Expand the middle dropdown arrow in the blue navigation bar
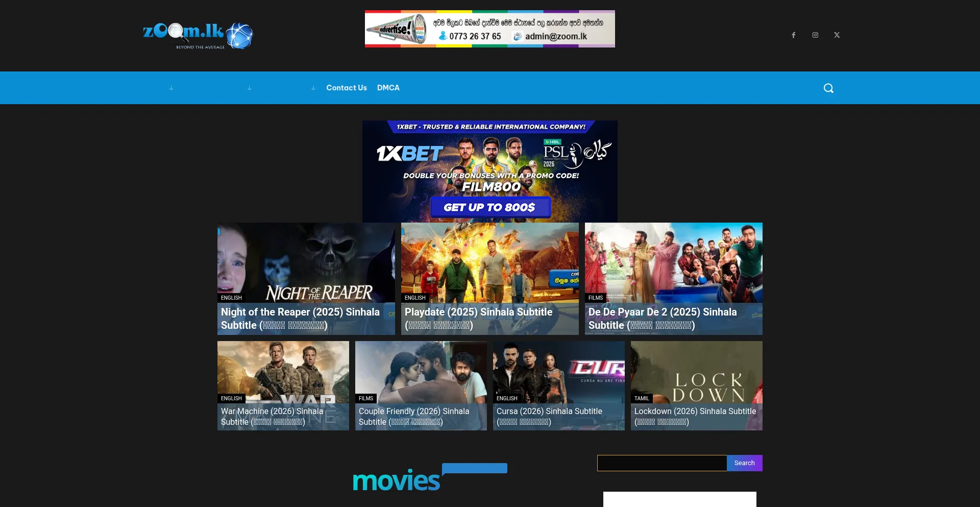Image resolution: width=980 pixels, height=507 pixels. coord(249,88)
